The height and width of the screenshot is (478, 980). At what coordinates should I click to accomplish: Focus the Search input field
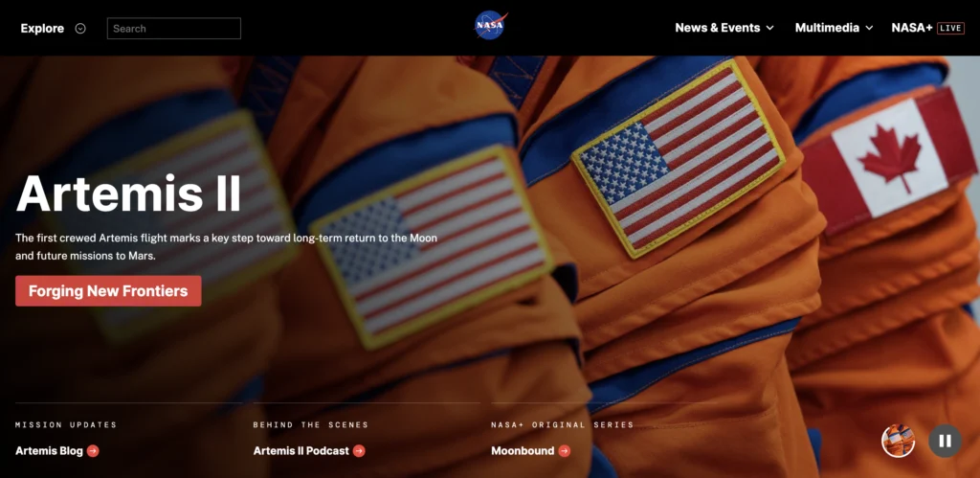pos(174,28)
